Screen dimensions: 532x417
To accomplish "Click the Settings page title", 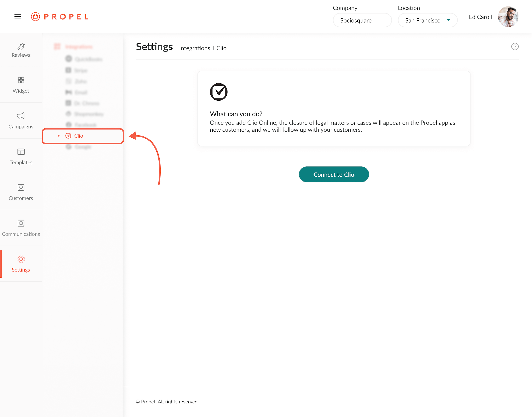I will coord(154,47).
